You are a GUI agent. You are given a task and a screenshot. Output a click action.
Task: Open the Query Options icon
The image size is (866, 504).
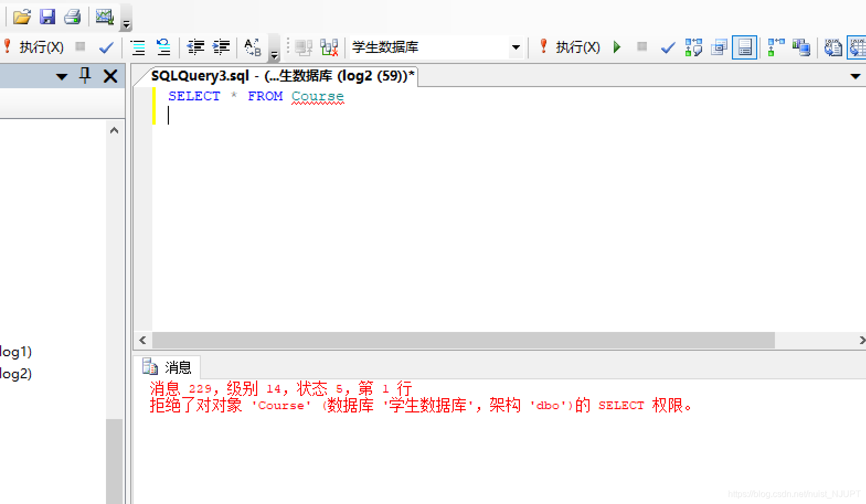pyautogui.click(x=719, y=47)
